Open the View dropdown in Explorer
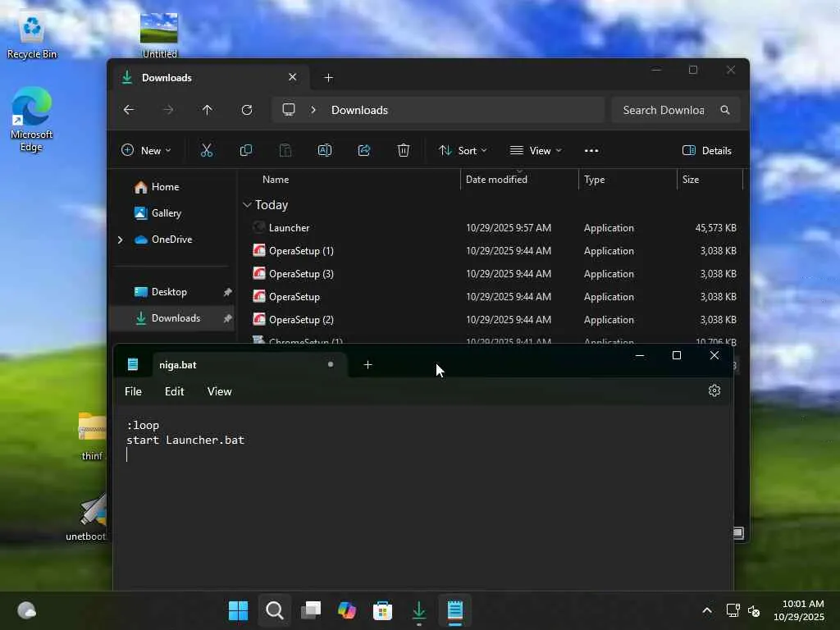 click(x=535, y=151)
